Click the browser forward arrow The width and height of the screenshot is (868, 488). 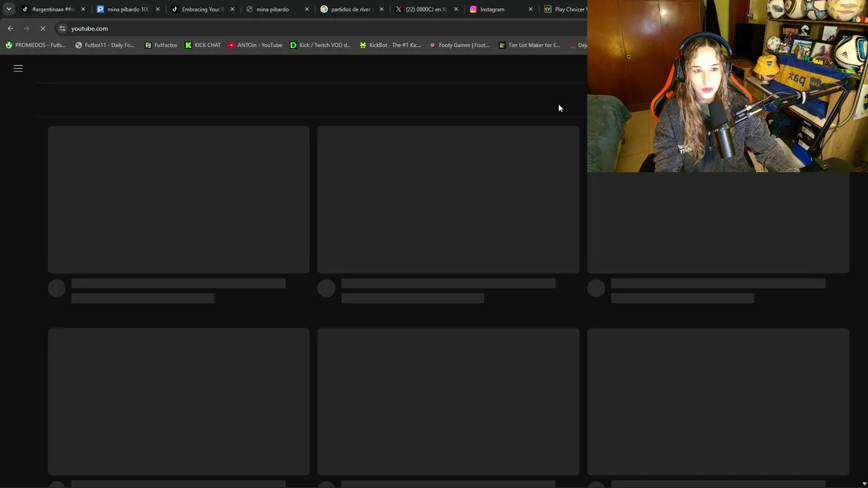tap(26, 28)
